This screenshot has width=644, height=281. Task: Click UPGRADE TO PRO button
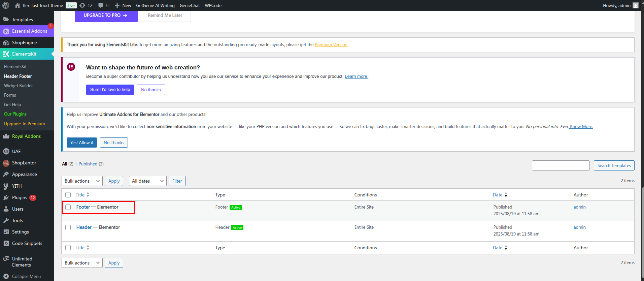[106, 15]
